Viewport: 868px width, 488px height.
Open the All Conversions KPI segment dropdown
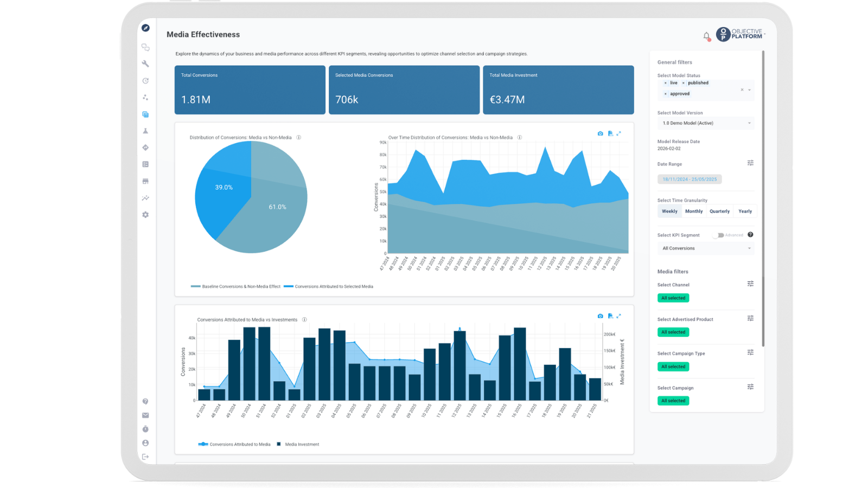coord(706,248)
